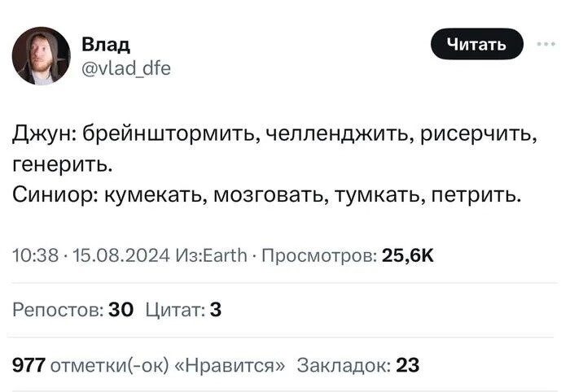Open the Цитат: 3 quotes list
The height and width of the screenshot is (392, 570).
pos(183,310)
